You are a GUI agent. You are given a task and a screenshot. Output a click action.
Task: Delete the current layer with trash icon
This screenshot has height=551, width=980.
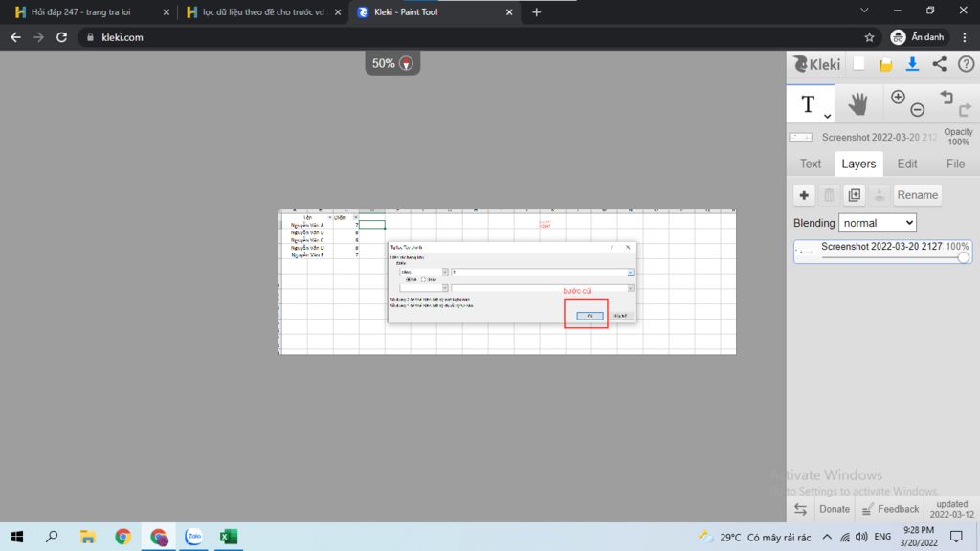click(x=829, y=195)
